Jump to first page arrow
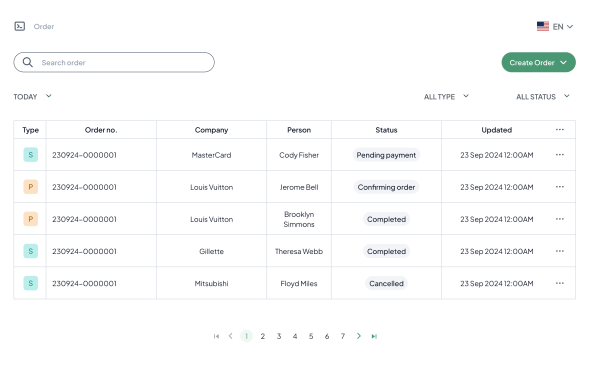The height and width of the screenshot is (386, 600). pos(216,336)
